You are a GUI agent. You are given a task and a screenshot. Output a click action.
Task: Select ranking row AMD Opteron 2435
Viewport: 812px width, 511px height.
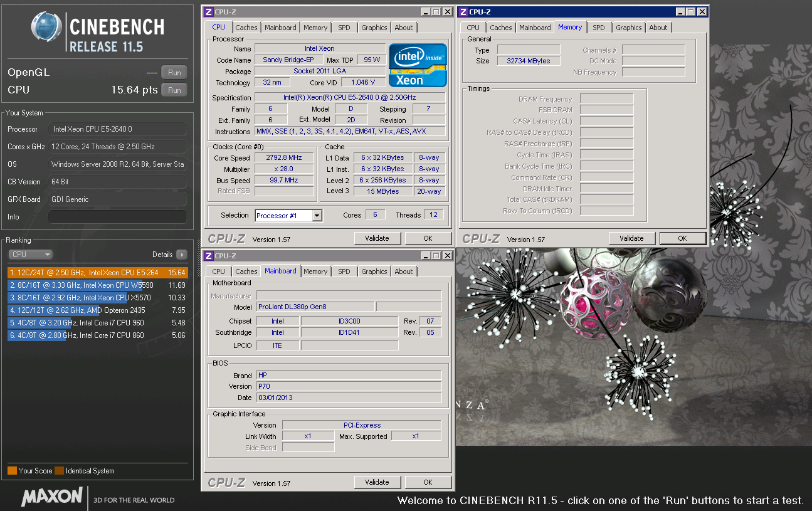[98, 310]
